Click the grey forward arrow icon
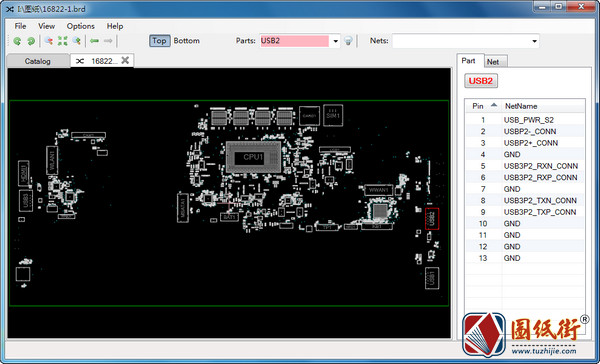The image size is (600, 364). pyautogui.click(x=108, y=41)
